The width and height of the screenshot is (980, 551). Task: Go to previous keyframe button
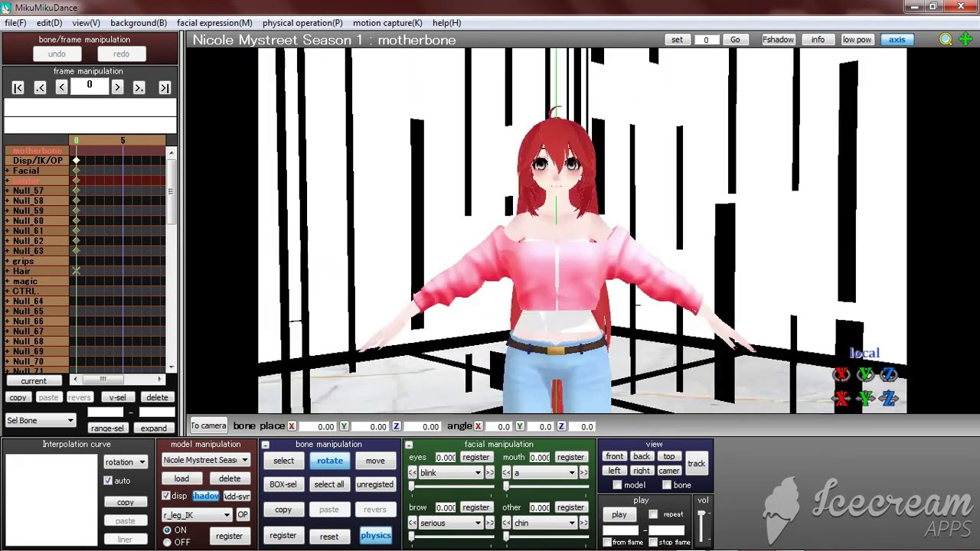[x=40, y=88]
